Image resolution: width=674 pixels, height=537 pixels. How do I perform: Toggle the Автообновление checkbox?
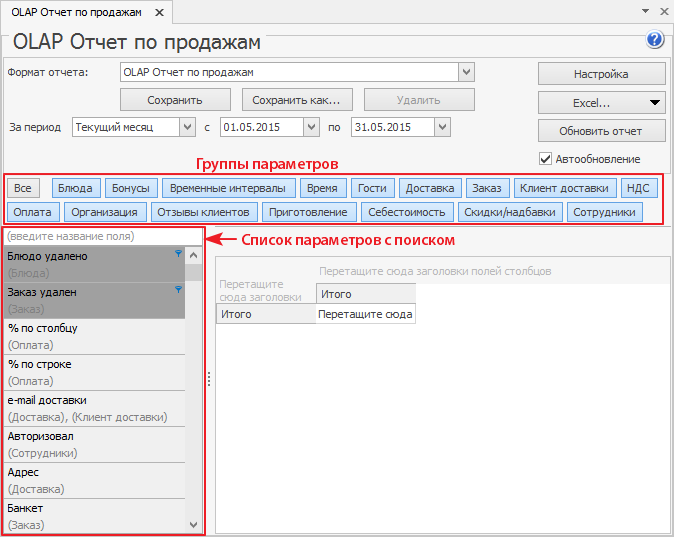click(546, 158)
